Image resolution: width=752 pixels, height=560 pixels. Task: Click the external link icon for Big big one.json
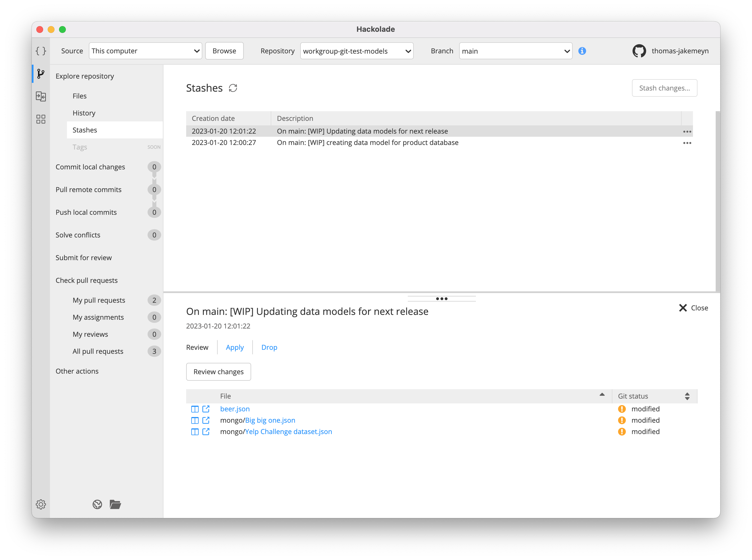206,420
